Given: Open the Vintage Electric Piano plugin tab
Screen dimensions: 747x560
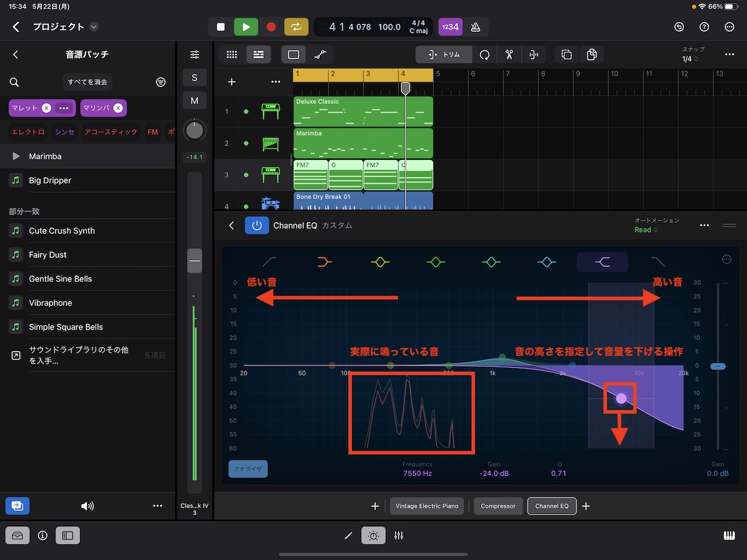Looking at the screenshot, I should click(427, 506).
